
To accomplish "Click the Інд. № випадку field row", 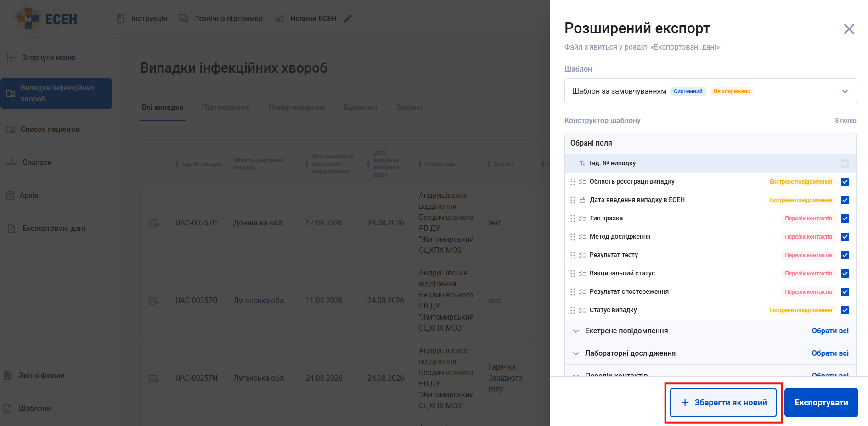I will click(x=710, y=163).
